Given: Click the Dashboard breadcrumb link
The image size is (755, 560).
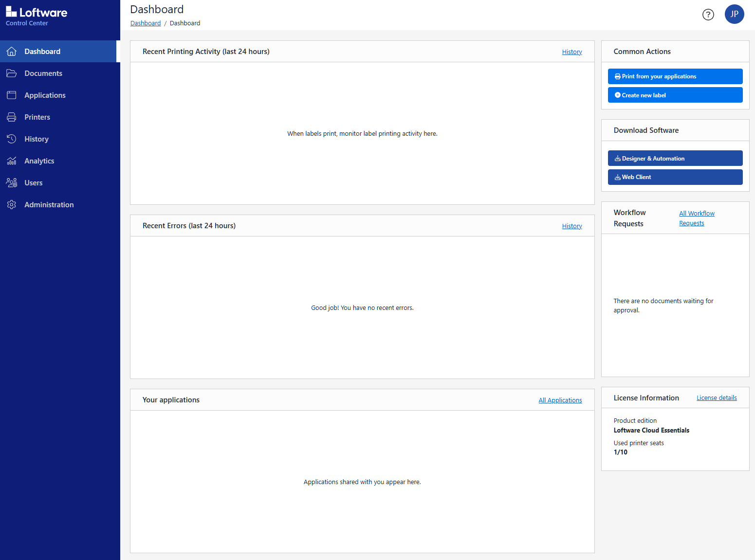Looking at the screenshot, I should (x=145, y=23).
